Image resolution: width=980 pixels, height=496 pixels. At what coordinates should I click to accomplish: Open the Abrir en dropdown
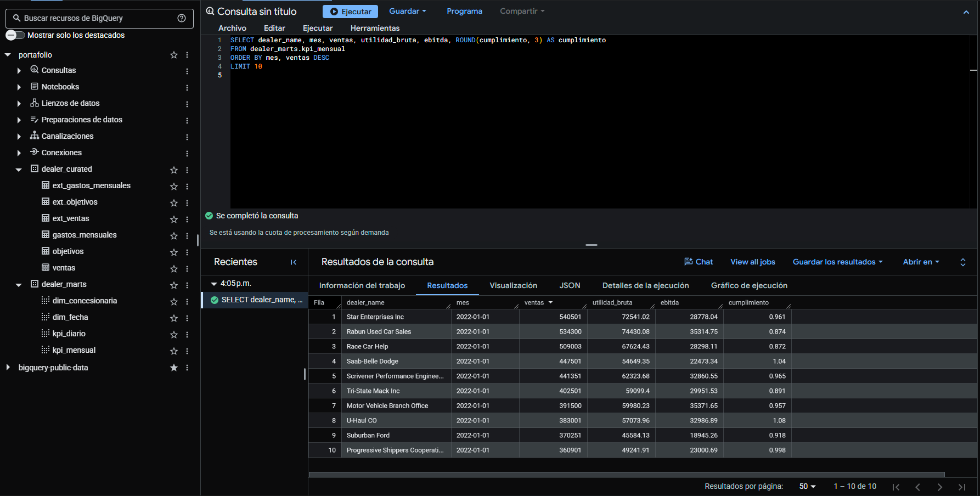coord(921,262)
